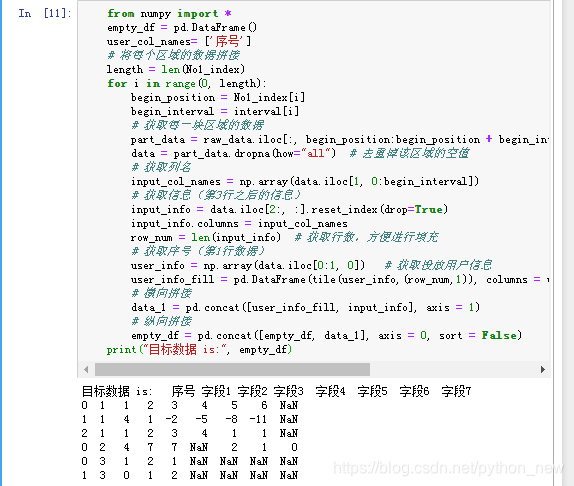Image resolution: width=574 pixels, height=486 pixels.
Task: Click the line 'from numpy import *'
Action: tap(169, 14)
